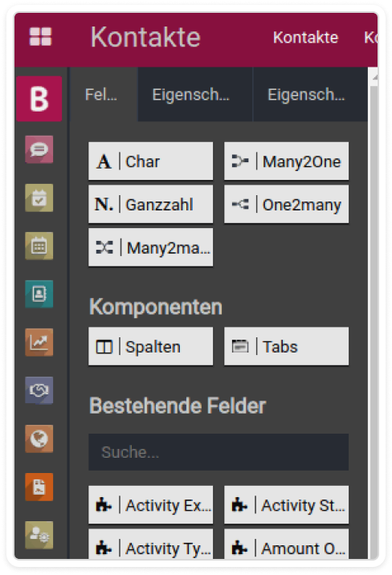The height and width of the screenshot is (575, 392).
Task: Open the CRM handshake icon
Action: pos(39,390)
